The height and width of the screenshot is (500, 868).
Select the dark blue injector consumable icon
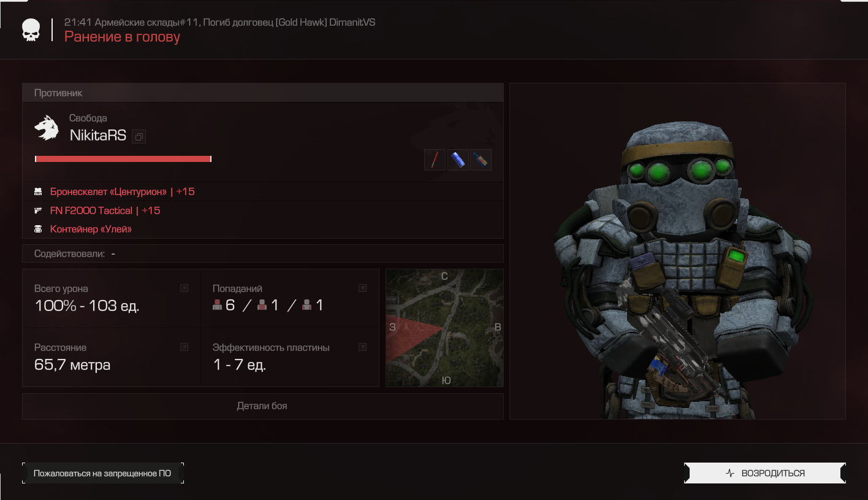coord(481,160)
